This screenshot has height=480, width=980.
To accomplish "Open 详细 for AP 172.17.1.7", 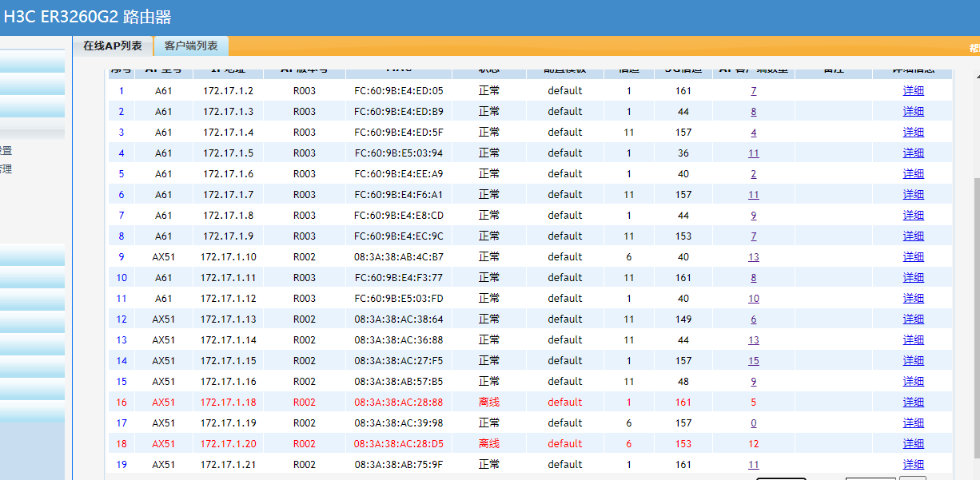I will 913,195.
